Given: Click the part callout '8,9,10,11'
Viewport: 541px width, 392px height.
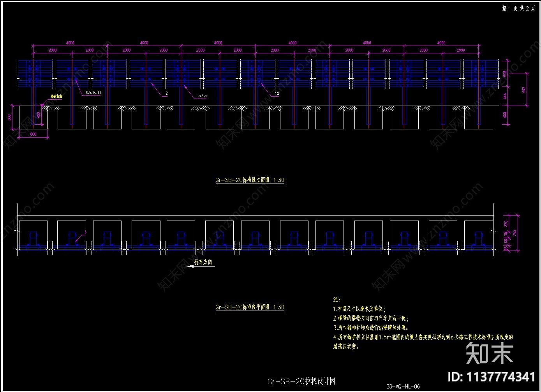Looking at the screenshot, I should click(93, 93).
